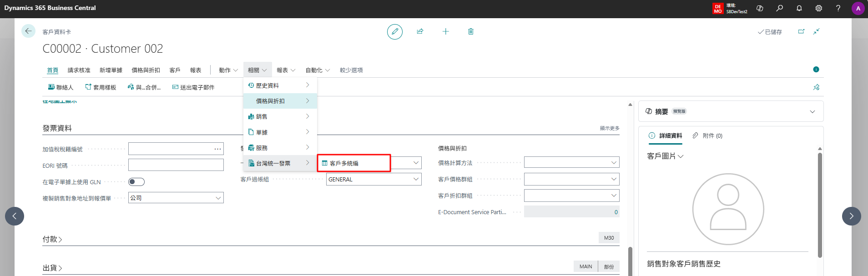
Task: Open the 複製銷售對象地址到報價單 dropdown
Action: point(176,198)
